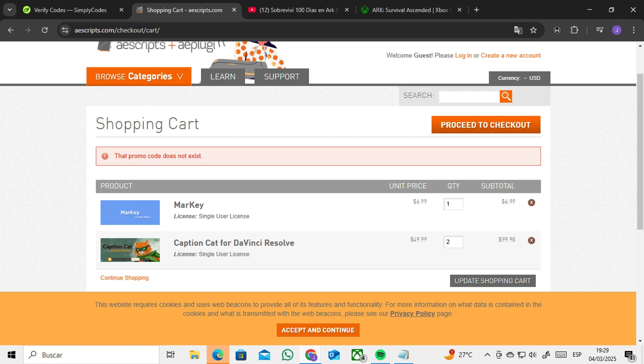Open Task View in the taskbar

point(170,355)
